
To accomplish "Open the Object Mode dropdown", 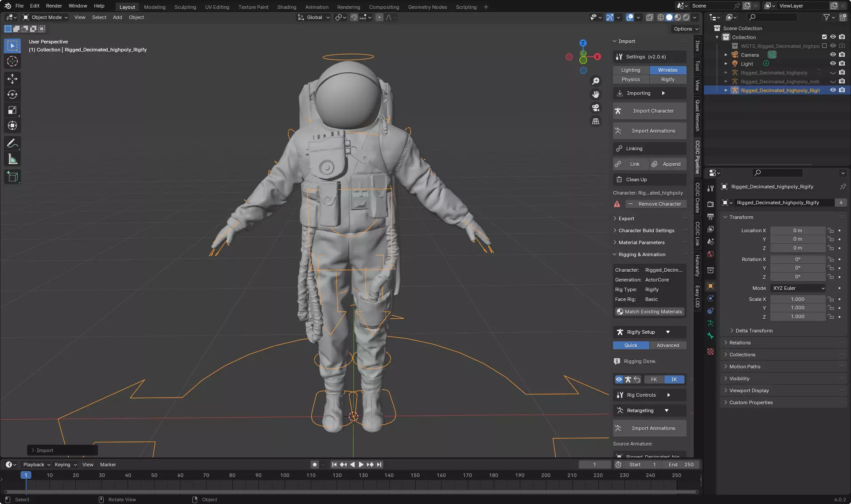I will [45, 17].
